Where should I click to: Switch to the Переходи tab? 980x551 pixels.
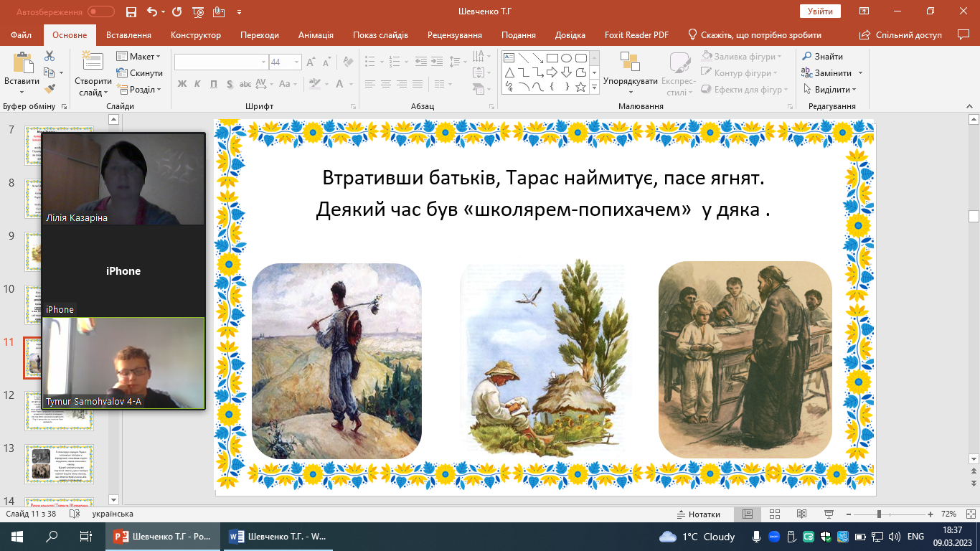point(260,35)
